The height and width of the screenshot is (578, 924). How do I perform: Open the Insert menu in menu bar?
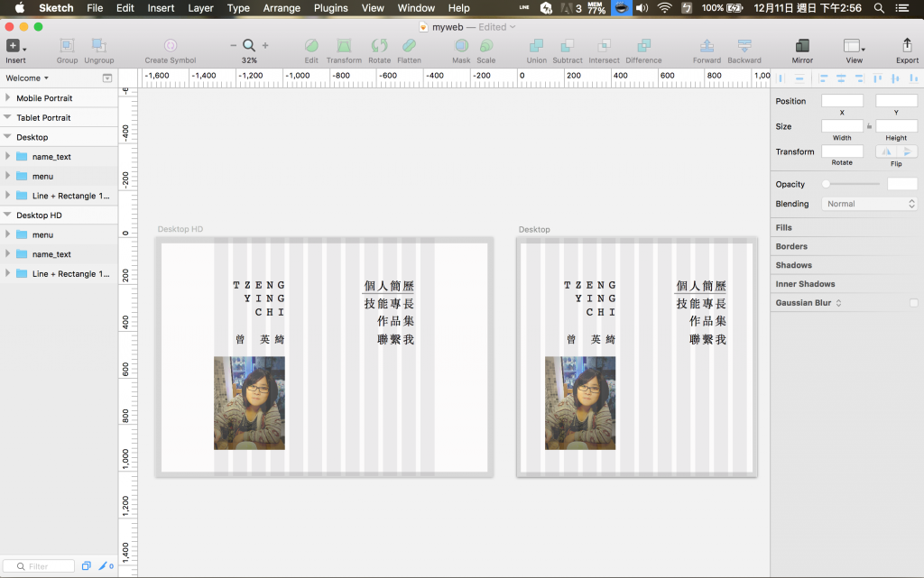[161, 8]
